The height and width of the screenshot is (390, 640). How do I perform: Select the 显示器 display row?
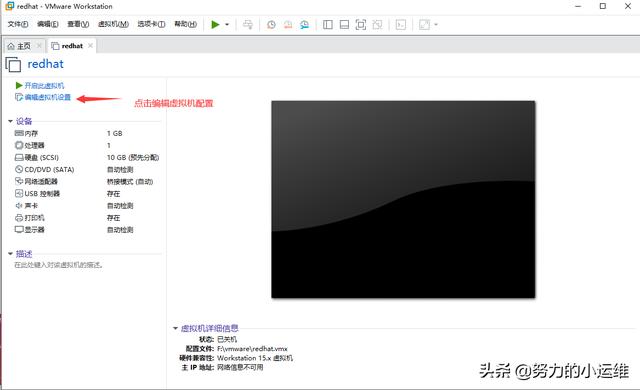(87, 230)
